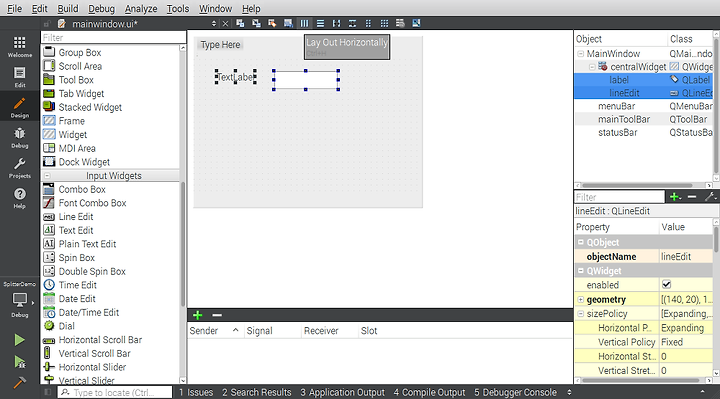720x399 pixels.
Task: Close the mainwindow.ui document
Action: click(x=225, y=23)
